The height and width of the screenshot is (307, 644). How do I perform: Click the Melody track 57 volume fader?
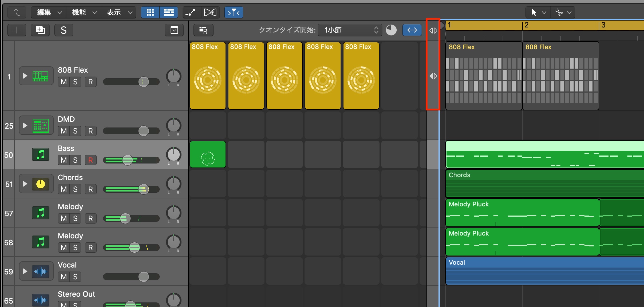pyautogui.click(x=125, y=218)
